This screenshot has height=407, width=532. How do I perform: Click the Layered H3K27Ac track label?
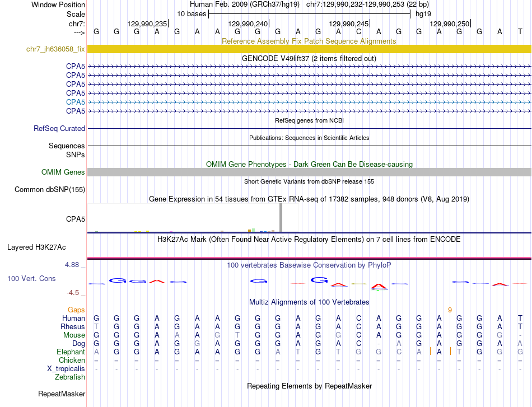(x=36, y=247)
